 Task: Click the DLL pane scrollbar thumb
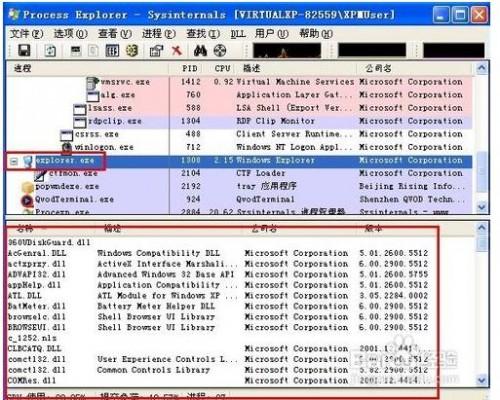click(482, 242)
